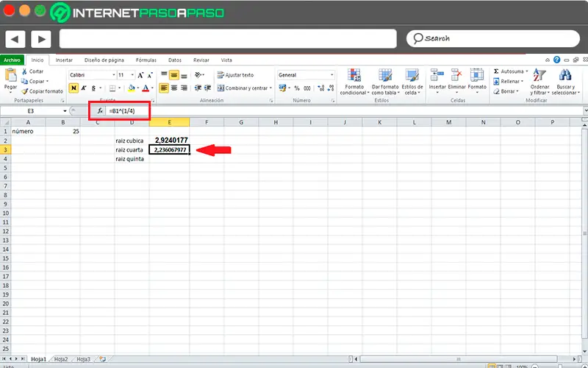Open the font size 11 dropdown
Screen dimensions: 588x368
pyautogui.click(x=132, y=75)
